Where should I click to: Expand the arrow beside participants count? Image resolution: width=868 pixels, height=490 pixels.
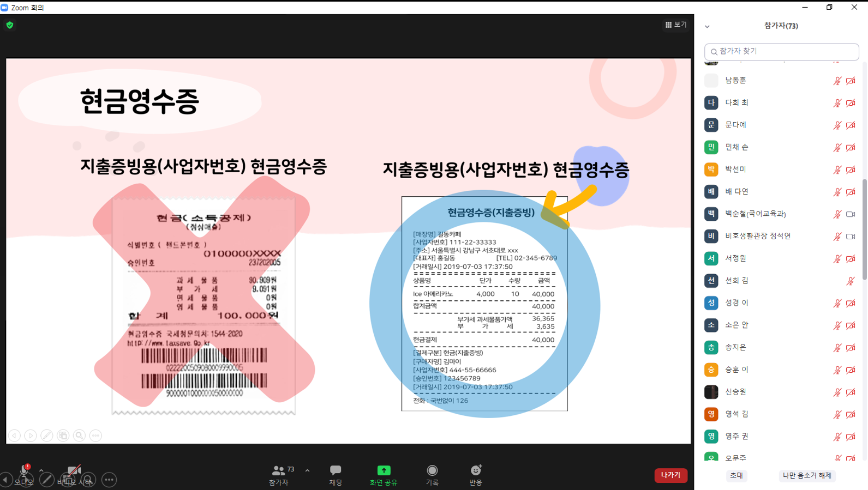click(308, 470)
